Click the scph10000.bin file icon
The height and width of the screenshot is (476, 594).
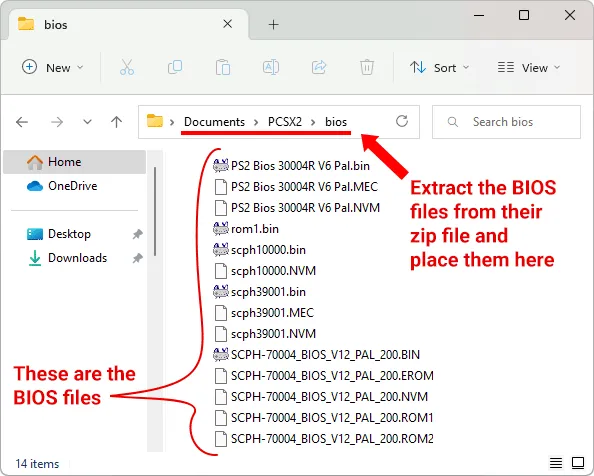point(220,250)
